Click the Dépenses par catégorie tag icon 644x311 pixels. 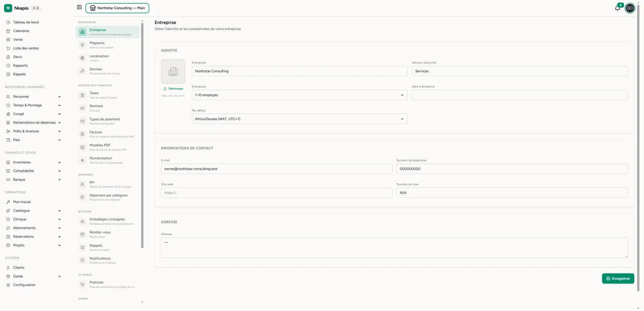pos(83,197)
